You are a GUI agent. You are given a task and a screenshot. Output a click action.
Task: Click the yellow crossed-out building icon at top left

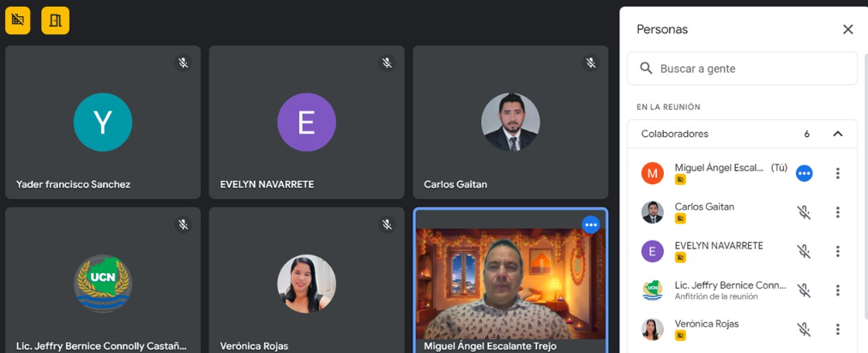pos(18,21)
